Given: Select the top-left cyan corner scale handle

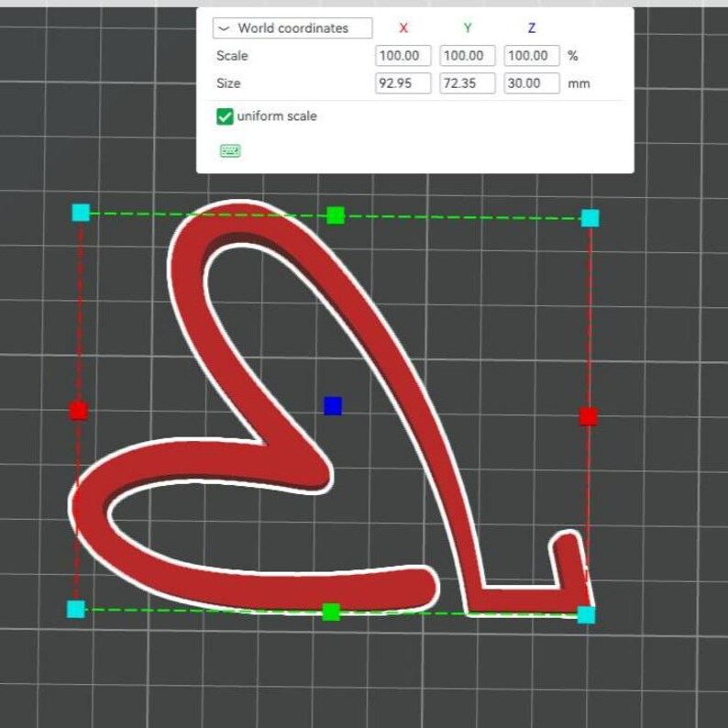Looking at the screenshot, I should pos(81,213).
